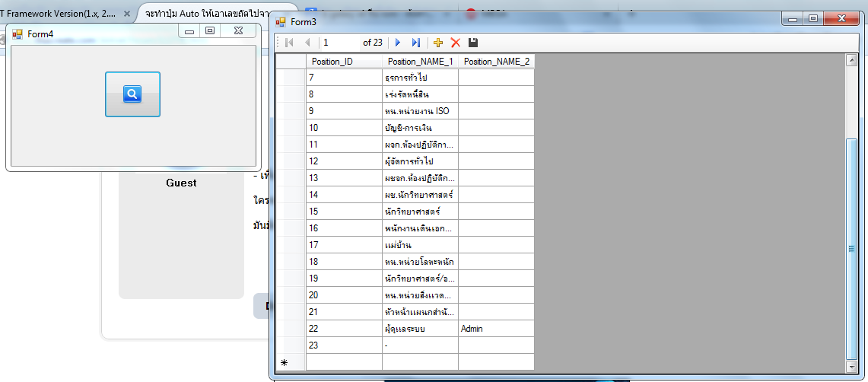Select the name cell ending in ISO

[420, 111]
